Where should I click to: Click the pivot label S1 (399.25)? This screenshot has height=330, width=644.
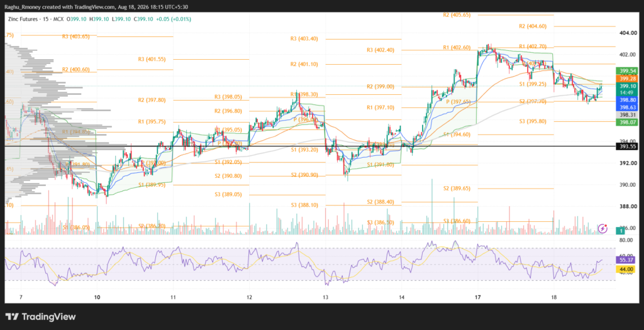pyautogui.click(x=533, y=84)
